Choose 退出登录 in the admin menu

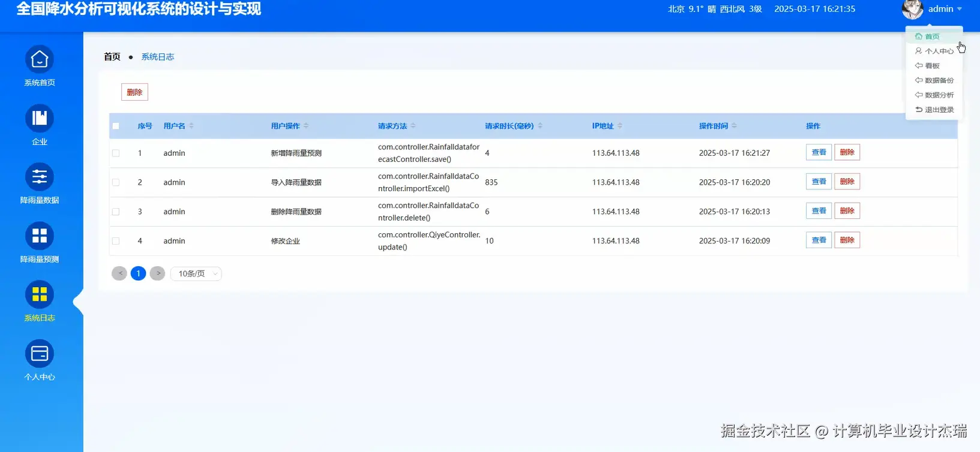pyautogui.click(x=934, y=110)
